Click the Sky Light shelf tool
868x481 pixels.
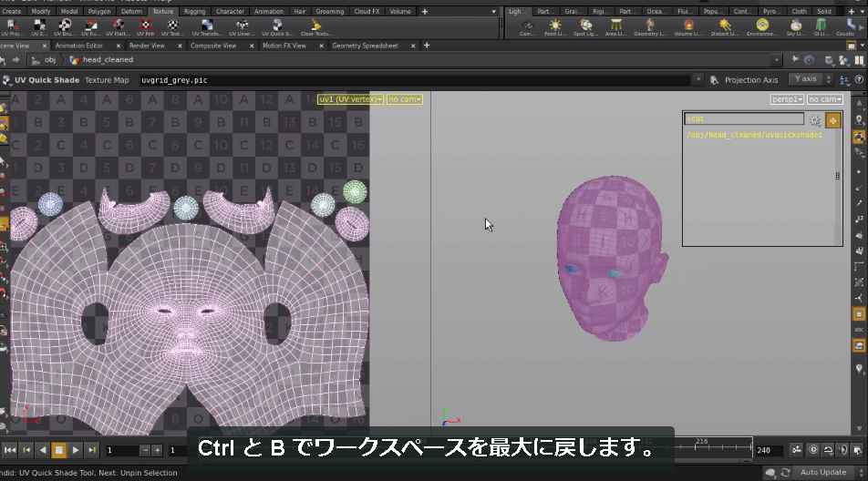(x=795, y=26)
